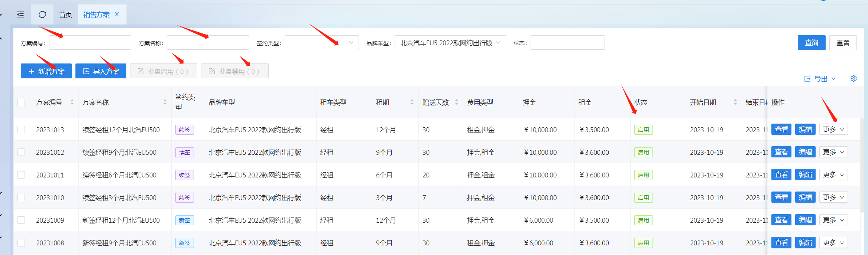Sort by 开始日期 column arrows
868x255 pixels.
(735, 102)
